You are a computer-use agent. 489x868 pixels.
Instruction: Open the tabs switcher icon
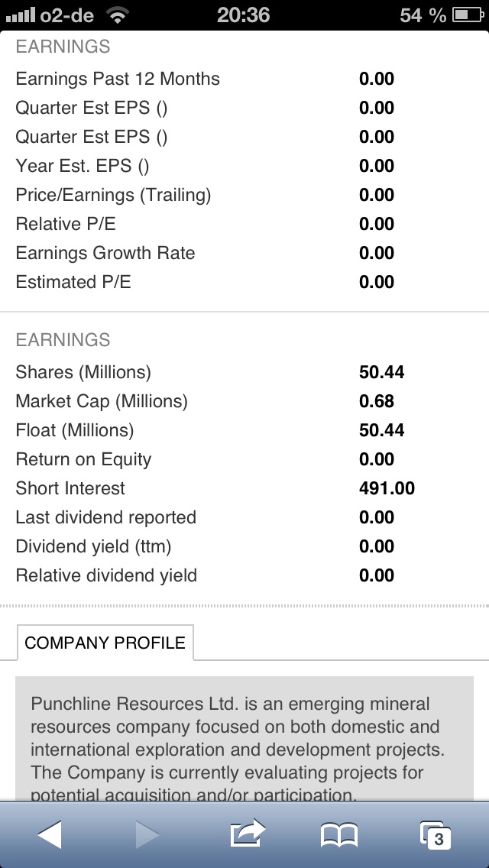click(436, 835)
